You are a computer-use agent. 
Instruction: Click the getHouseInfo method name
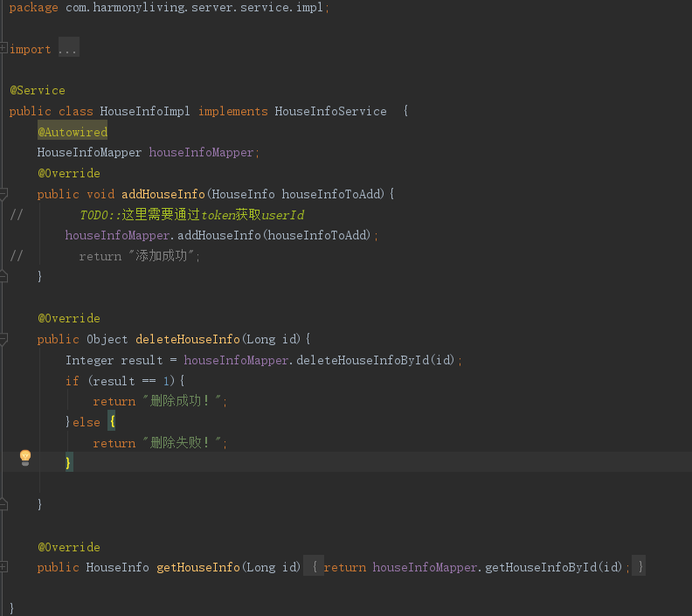click(x=198, y=567)
